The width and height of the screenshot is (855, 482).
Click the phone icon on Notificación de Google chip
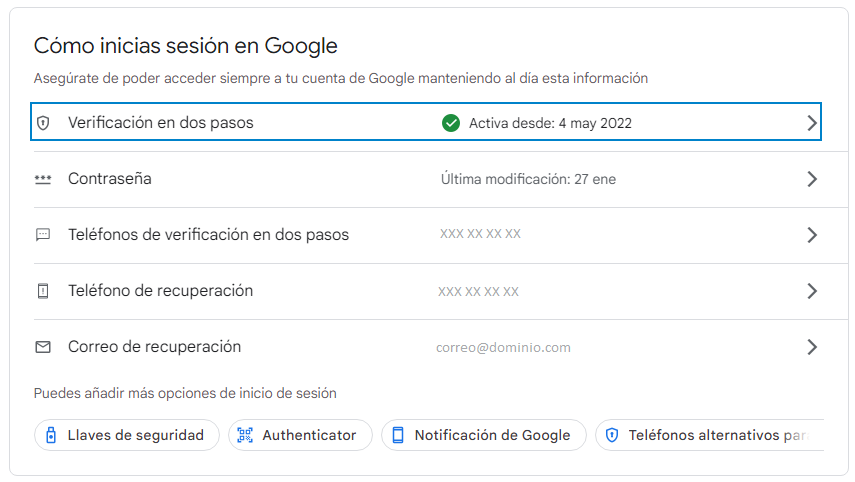point(398,435)
